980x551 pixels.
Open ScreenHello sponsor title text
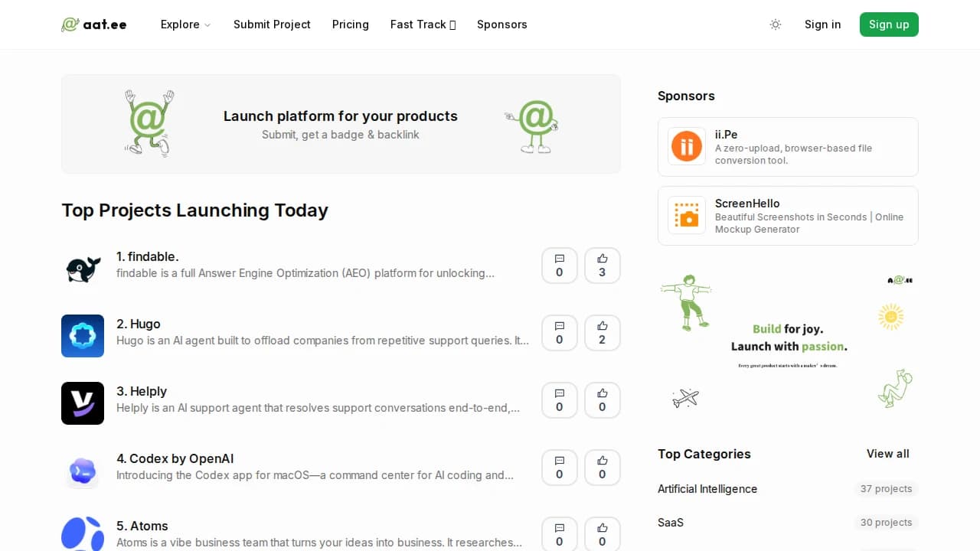coord(747,204)
